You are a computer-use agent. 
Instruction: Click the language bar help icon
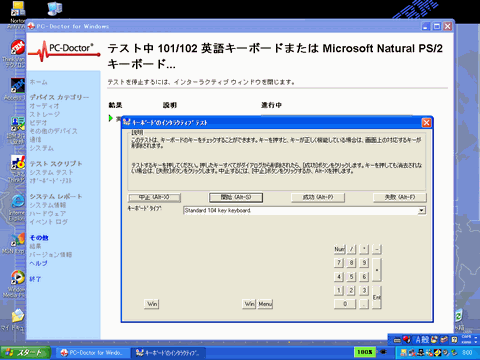pos(454,340)
